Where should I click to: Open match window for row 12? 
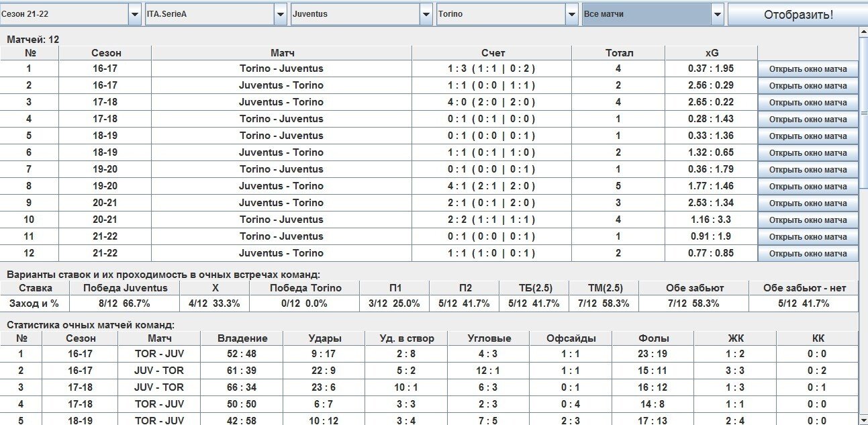808,253
